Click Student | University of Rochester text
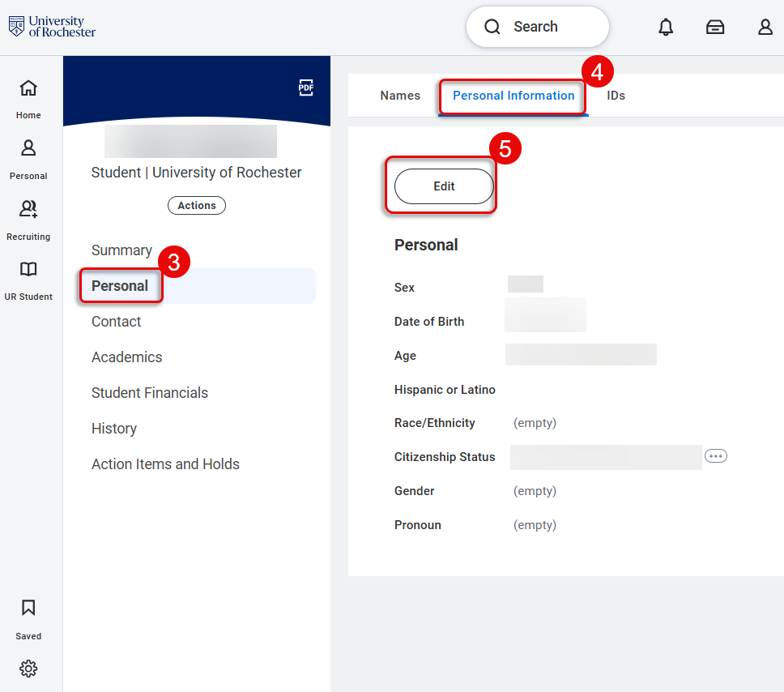The image size is (784, 692). [196, 173]
